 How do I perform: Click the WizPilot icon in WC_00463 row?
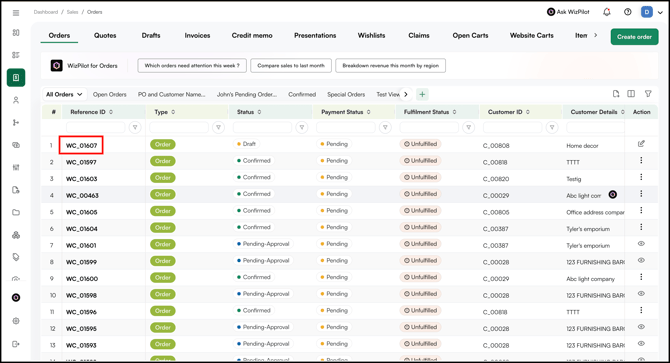tap(612, 194)
